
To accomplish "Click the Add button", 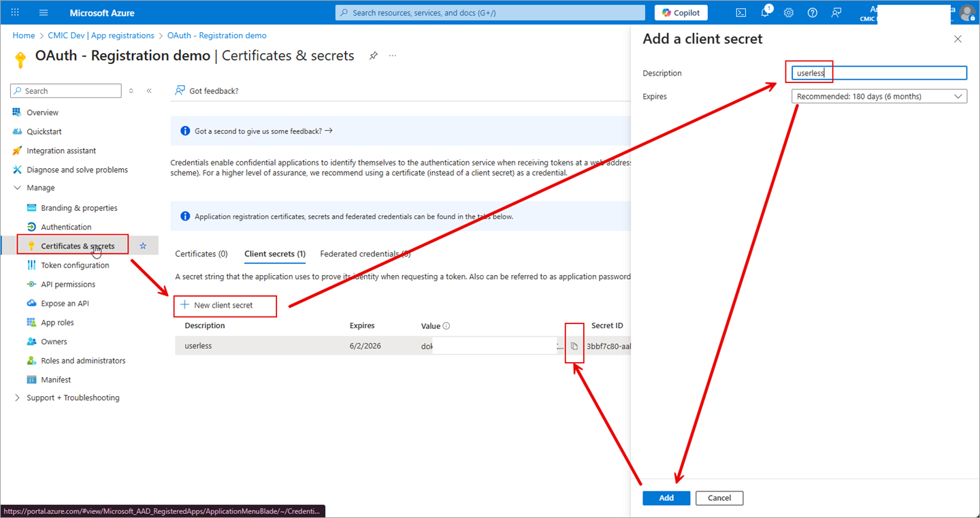I will 666,498.
